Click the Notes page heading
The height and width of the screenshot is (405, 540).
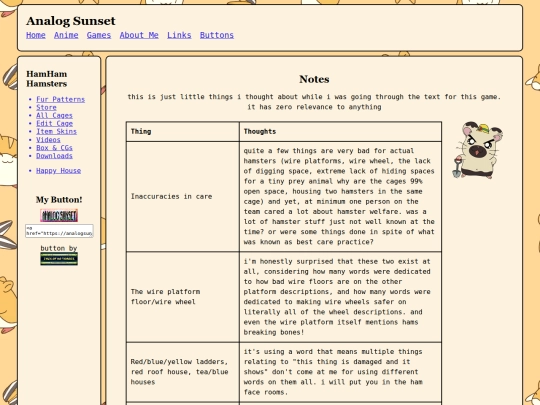(314, 79)
